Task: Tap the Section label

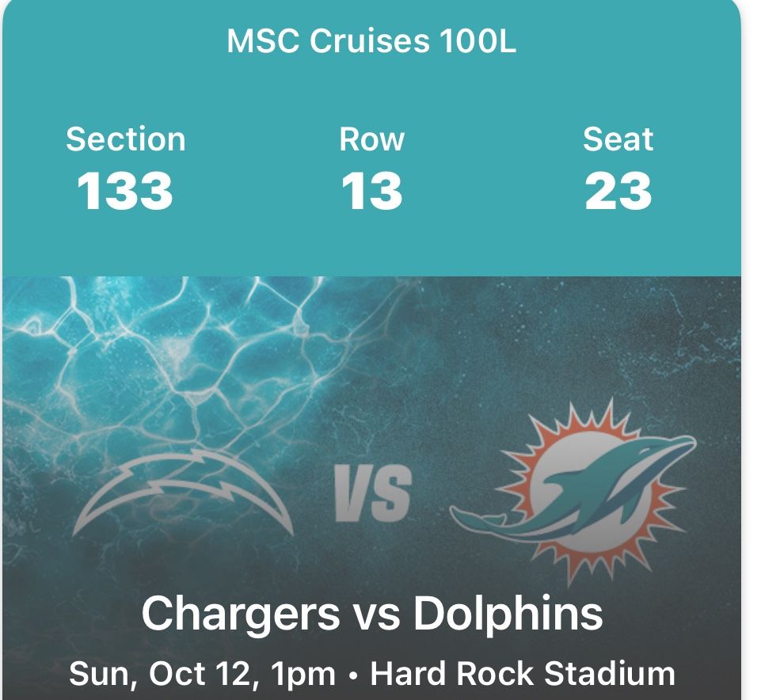Action: pyautogui.click(x=125, y=139)
